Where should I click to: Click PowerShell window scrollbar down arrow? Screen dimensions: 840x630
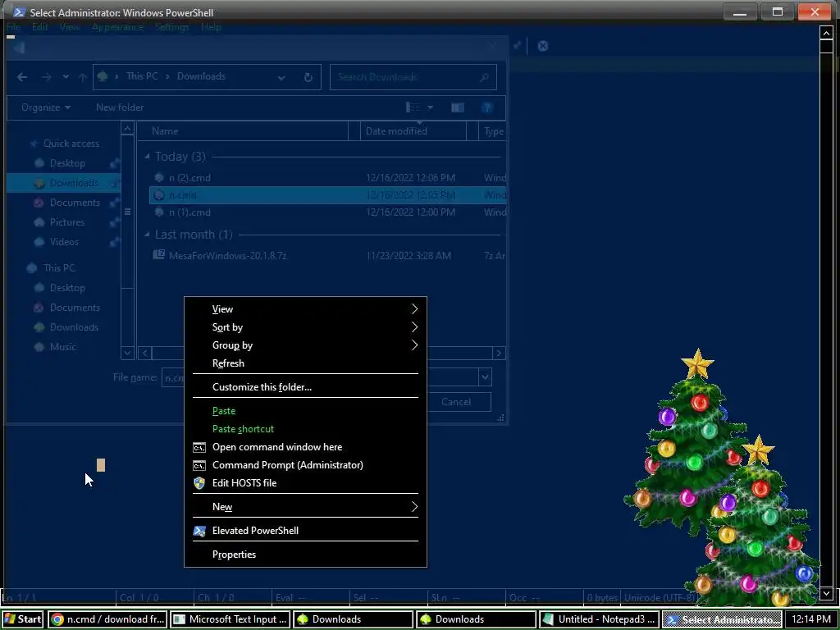click(826, 593)
